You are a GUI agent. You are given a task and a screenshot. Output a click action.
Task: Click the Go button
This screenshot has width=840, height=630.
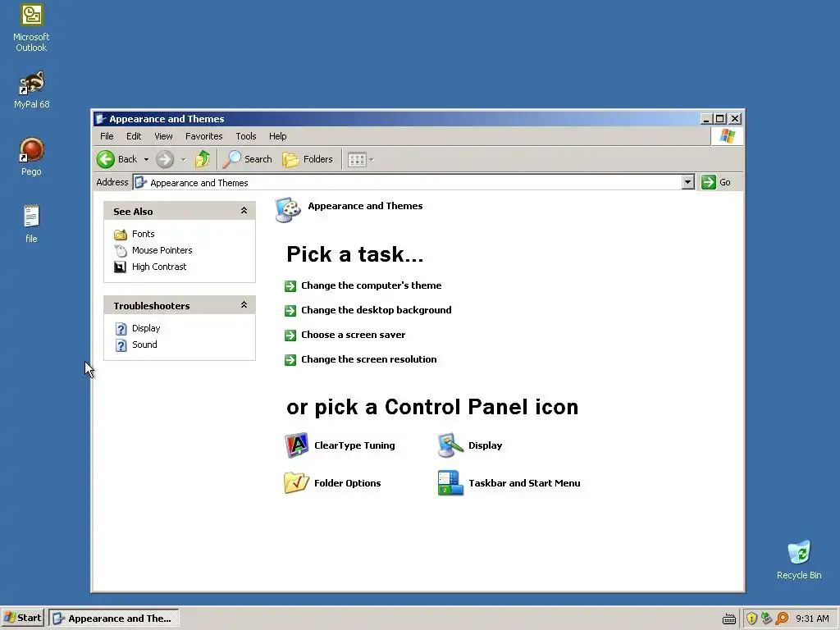pos(716,182)
